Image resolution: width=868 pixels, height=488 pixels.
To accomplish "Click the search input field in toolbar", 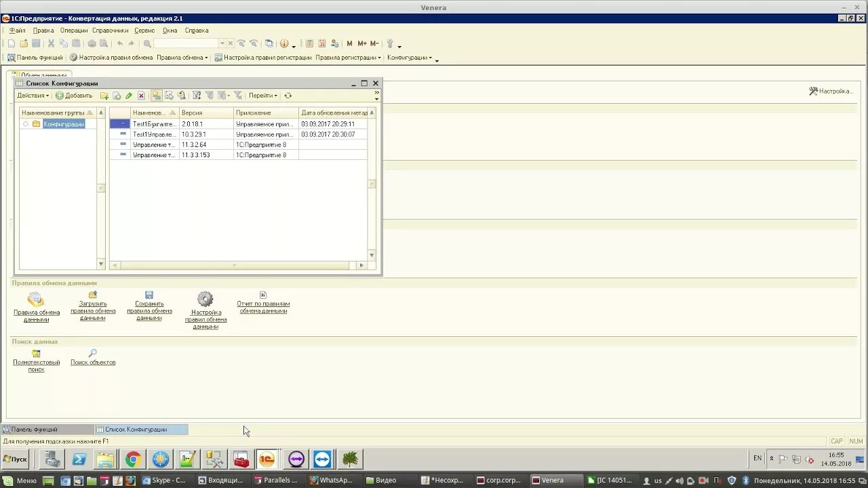I will coord(186,43).
